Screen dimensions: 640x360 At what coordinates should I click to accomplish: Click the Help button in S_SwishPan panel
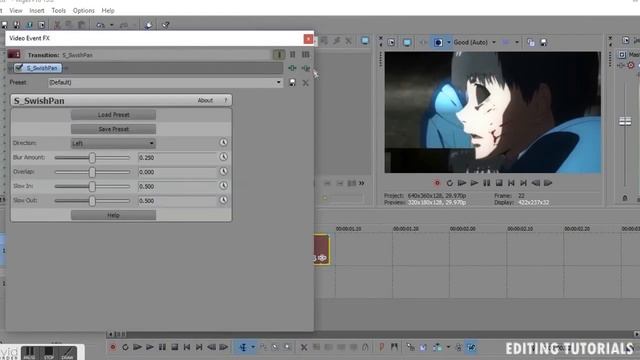[113, 215]
